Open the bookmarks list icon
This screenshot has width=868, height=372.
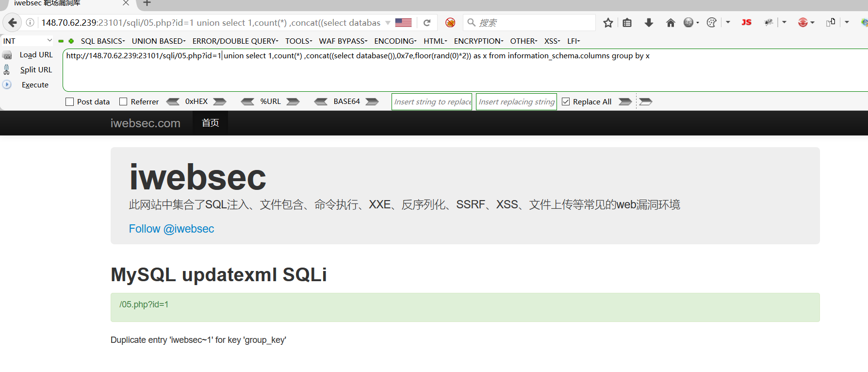pyautogui.click(x=627, y=23)
